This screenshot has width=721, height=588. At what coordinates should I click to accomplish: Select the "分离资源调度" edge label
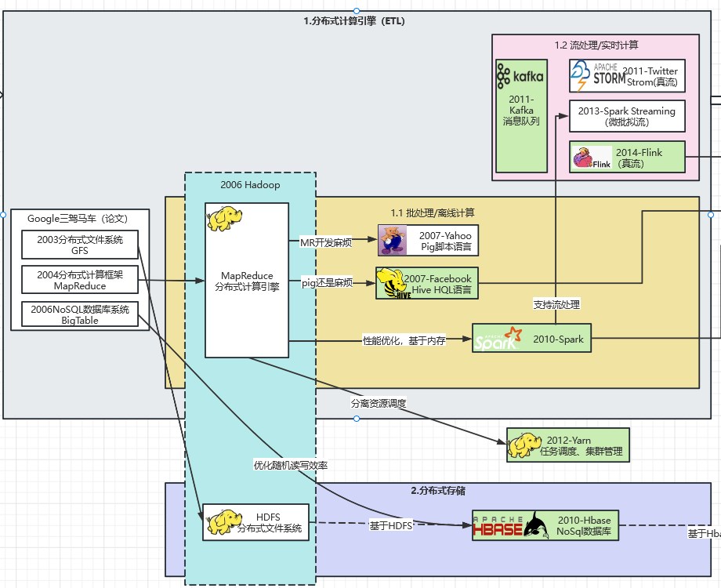[379, 403]
